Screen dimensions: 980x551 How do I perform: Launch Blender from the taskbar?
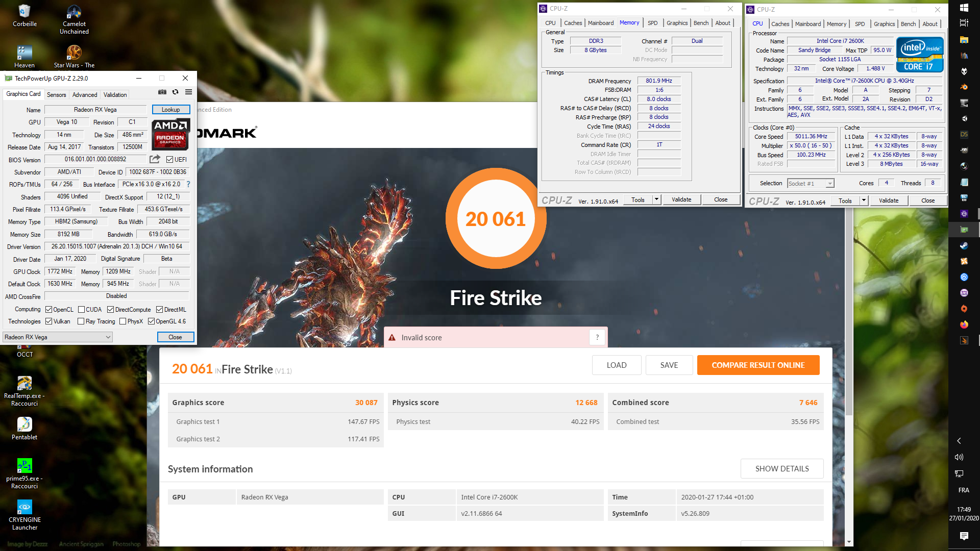point(964,87)
